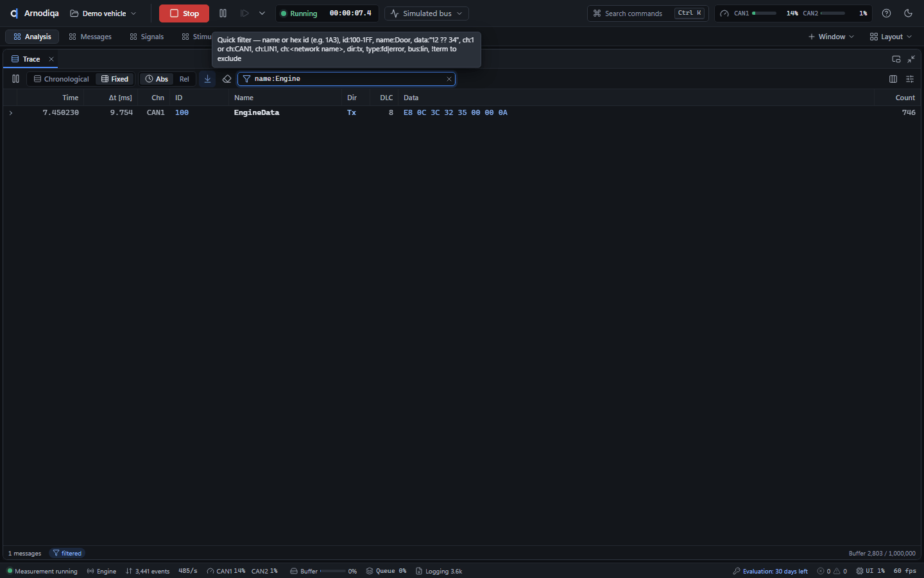
Task: Open the Demo vehicle project dropdown
Action: (103, 13)
